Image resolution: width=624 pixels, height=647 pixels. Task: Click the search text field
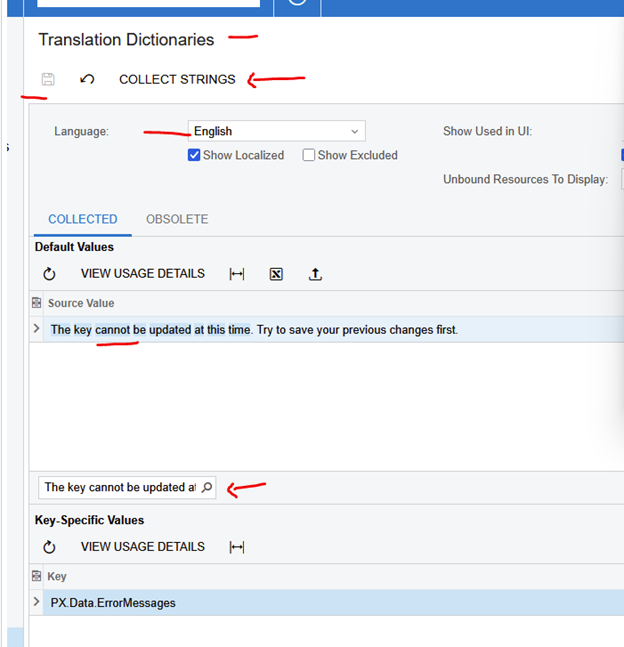119,487
